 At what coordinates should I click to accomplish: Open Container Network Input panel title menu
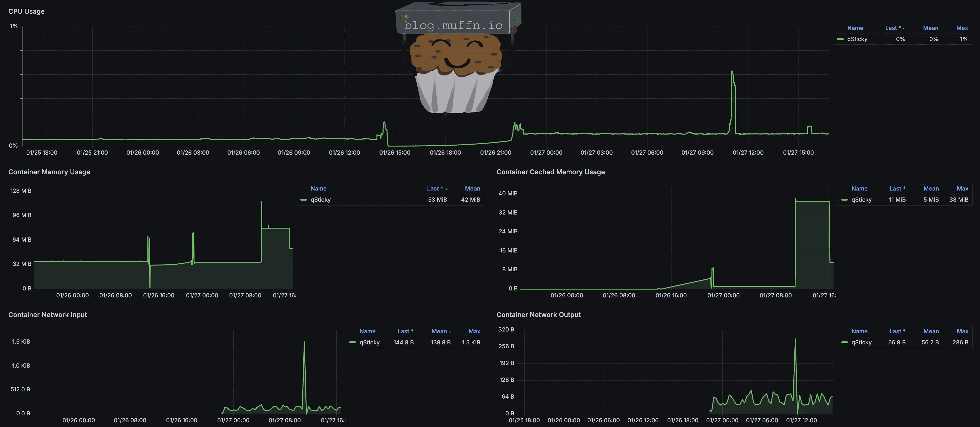click(x=48, y=315)
